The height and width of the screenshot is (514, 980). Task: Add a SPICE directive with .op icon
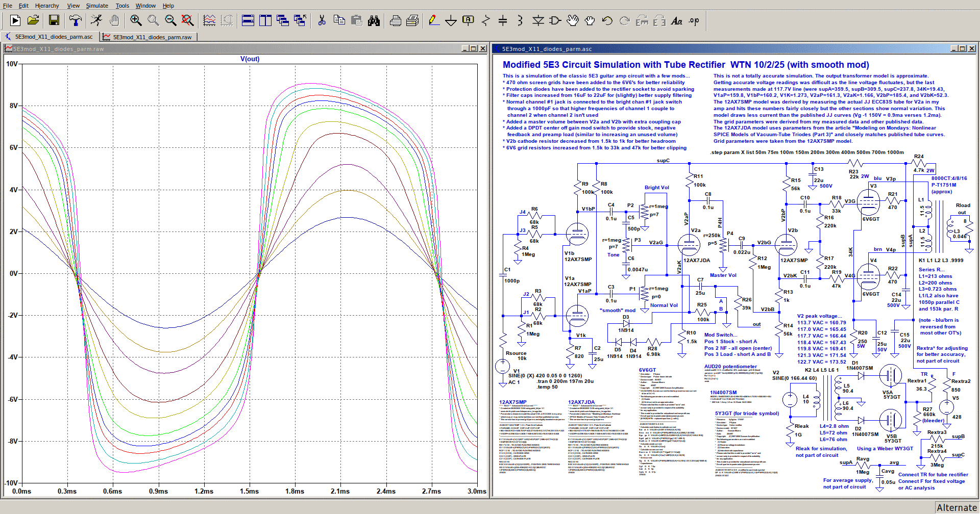pyautogui.click(x=694, y=20)
